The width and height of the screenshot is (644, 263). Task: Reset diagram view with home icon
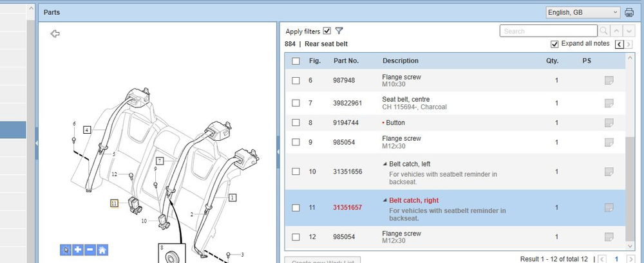(x=102, y=249)
